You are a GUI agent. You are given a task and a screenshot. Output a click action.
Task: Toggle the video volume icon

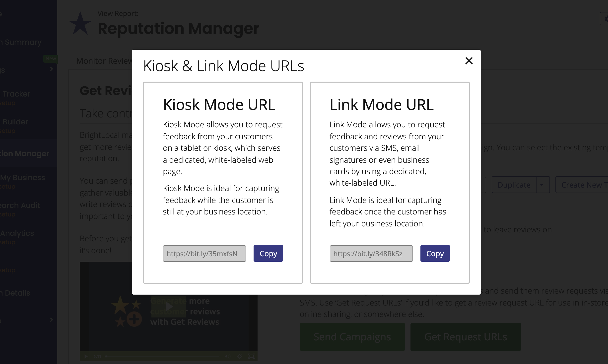(227, 356)
